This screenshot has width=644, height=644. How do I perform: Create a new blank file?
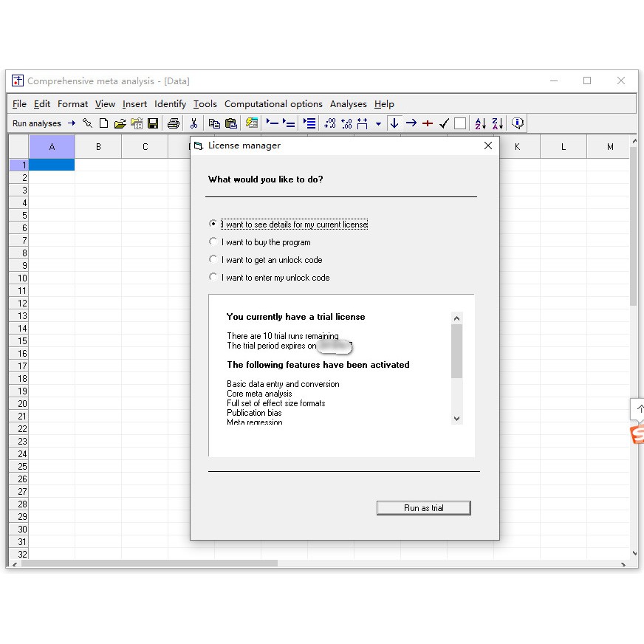tap(104, 123)
